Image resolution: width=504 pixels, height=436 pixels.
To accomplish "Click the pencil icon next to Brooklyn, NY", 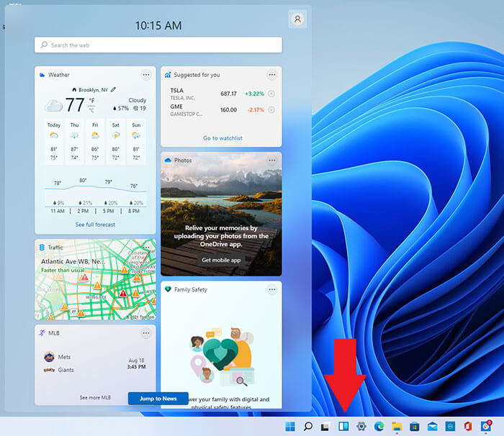I will [x=113, y=89].
